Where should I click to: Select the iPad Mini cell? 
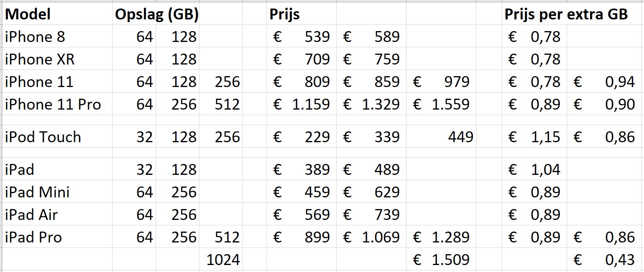coord(37,192)
